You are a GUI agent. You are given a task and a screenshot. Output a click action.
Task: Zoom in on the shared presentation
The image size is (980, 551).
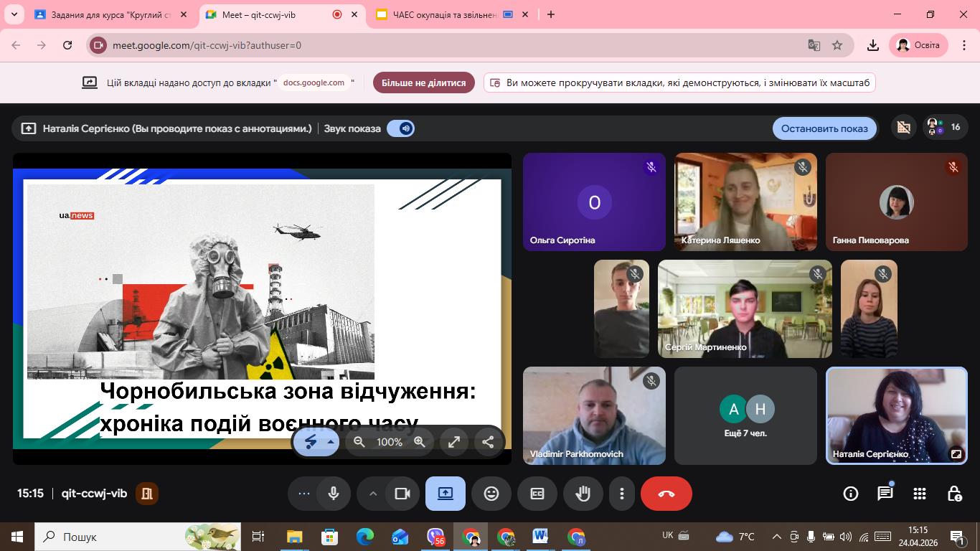pos(420,442)
